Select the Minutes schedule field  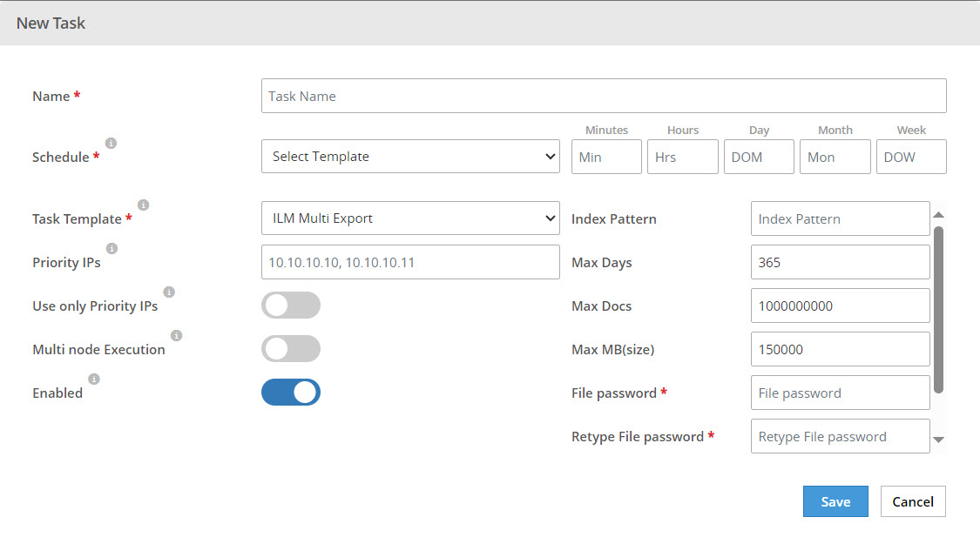(606, 157)
